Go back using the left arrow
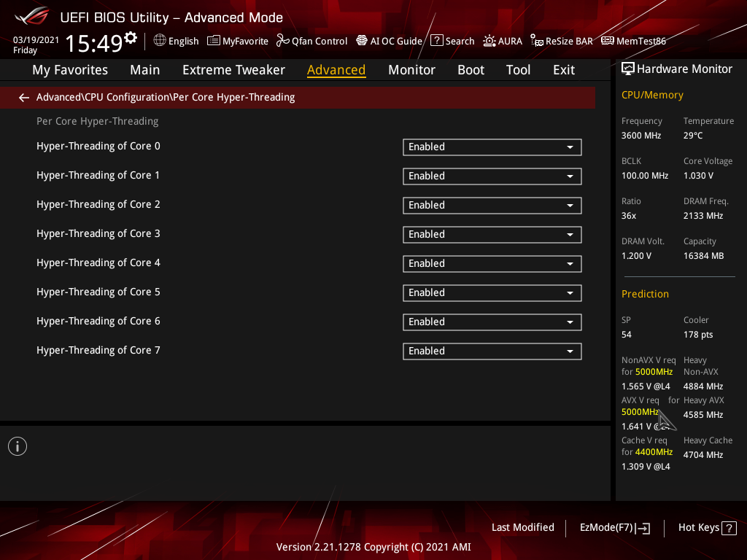 (x=24, y=98)
